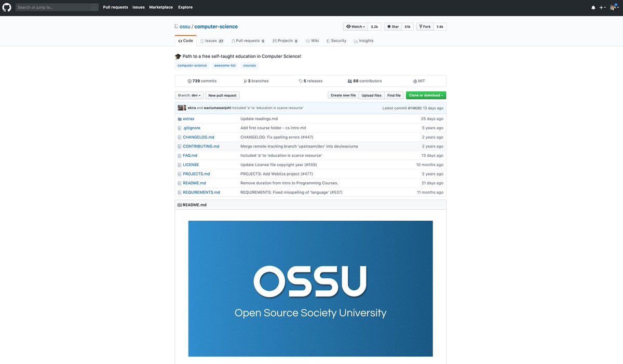The width and height of the screenshot is (623, 364).
Task: View the 5 releases page
Action: point(310,81)
